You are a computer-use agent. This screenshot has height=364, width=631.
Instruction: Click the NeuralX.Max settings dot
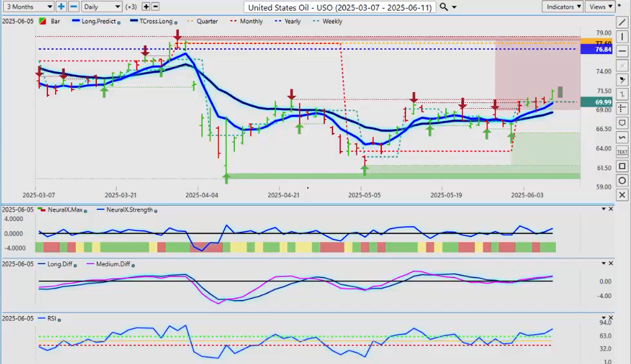coord(85,211)
